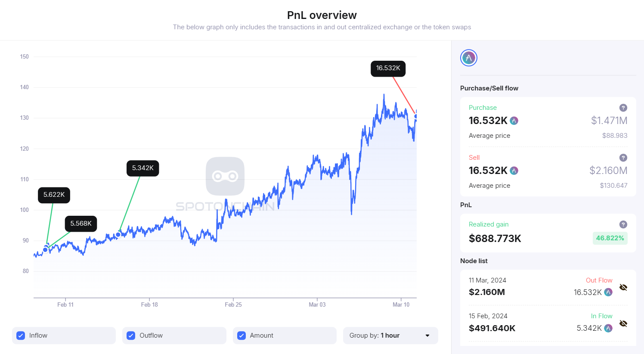The image size is (644, 354).
Task: Click the In Flow label
Action: pyautogui.click(x=601, y=316)
